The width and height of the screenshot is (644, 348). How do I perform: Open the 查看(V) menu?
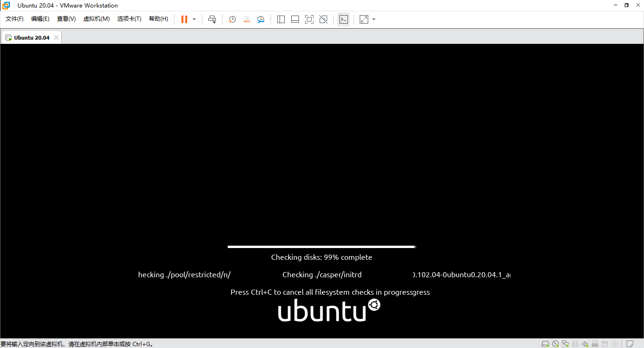tap(66, 19)
